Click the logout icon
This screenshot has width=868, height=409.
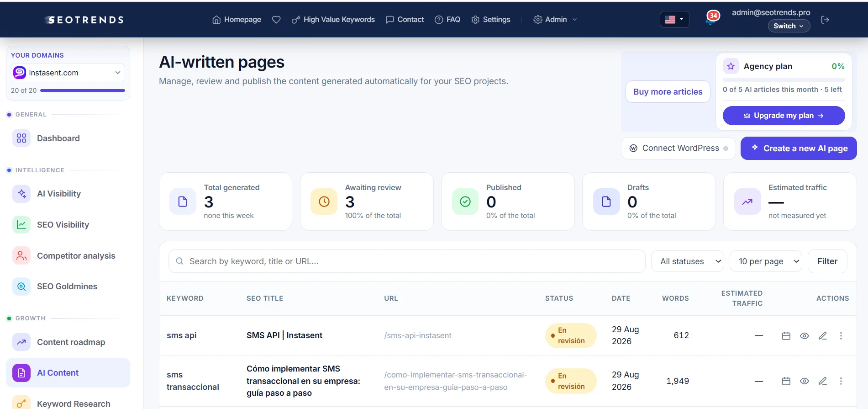pos(825,20)
